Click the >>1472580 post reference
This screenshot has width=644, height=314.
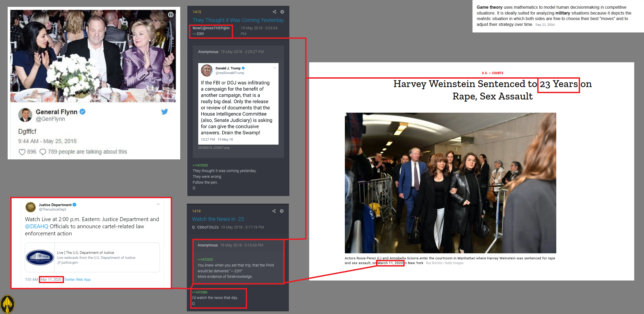(x=200, y=292)
